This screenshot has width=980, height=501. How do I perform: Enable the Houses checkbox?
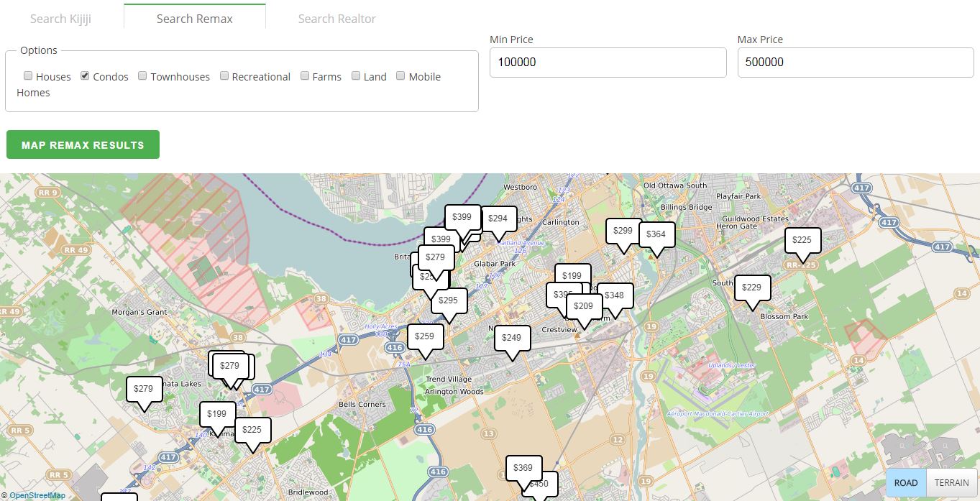pos(28,76)
